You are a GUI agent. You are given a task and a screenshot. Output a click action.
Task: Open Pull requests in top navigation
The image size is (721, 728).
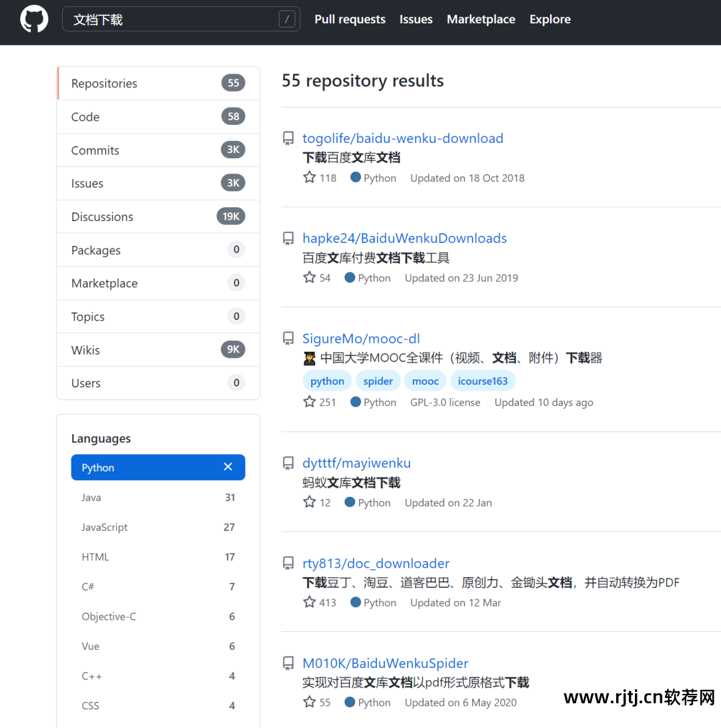tap(350, 19)
